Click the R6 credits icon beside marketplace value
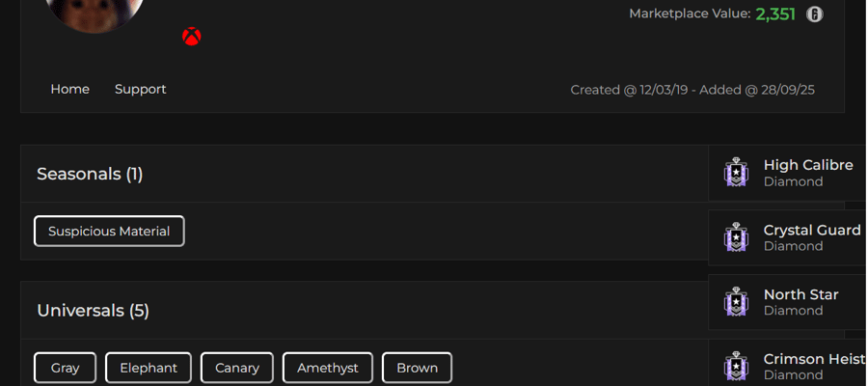The height and width of the screenshot is (386, 868). pos(814,14)
